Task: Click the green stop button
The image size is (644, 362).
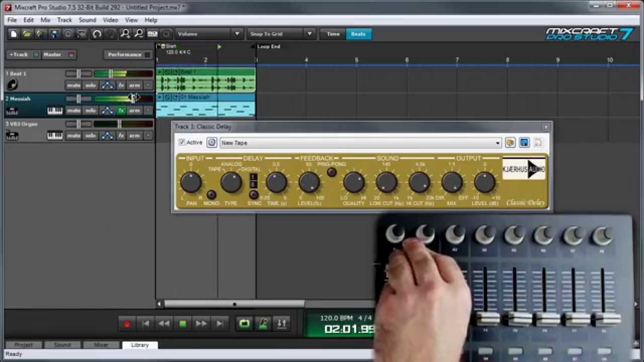Action: click(x=183, y=324)
